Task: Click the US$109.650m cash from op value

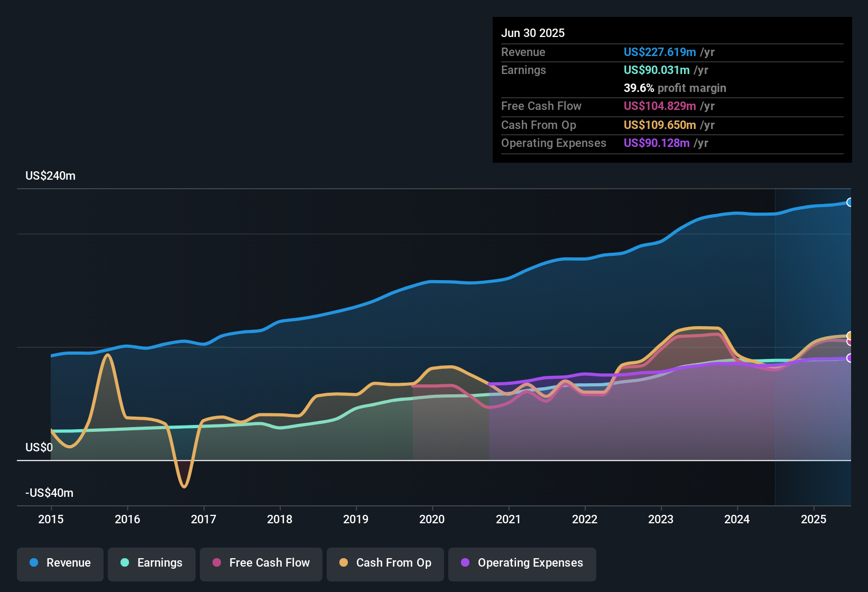Action: [x=660, y=125]
